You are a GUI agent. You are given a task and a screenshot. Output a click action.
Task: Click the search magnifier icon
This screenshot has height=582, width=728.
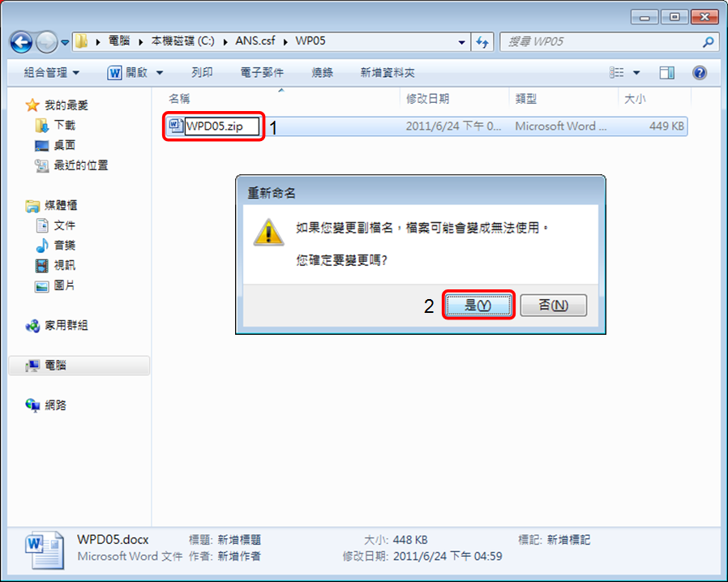(708, 42)
